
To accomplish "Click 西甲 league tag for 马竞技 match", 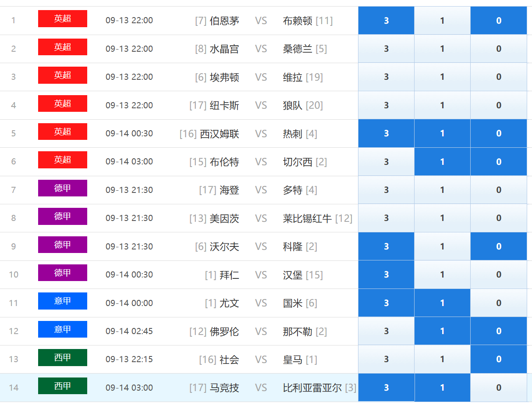I will [x=63, y=386].
